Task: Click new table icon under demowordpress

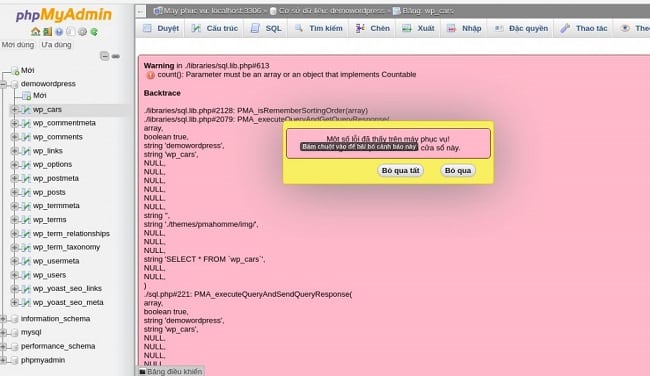Action: (x=27, y=96)
